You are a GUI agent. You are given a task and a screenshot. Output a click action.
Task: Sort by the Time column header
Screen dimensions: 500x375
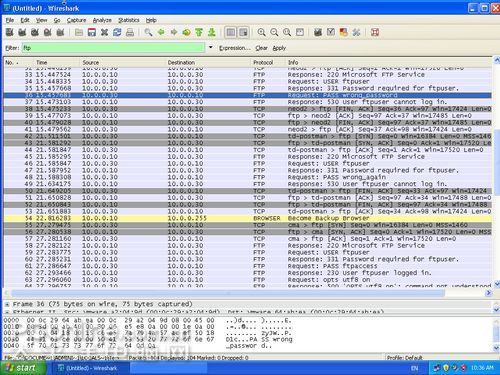tap(56, 62)
